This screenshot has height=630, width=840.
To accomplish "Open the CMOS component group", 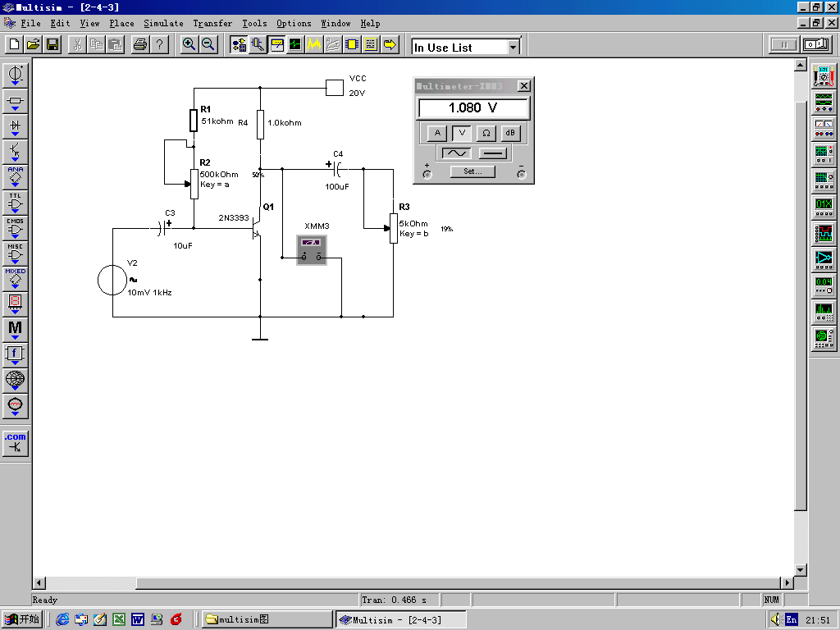I will (x=15, y=228).
